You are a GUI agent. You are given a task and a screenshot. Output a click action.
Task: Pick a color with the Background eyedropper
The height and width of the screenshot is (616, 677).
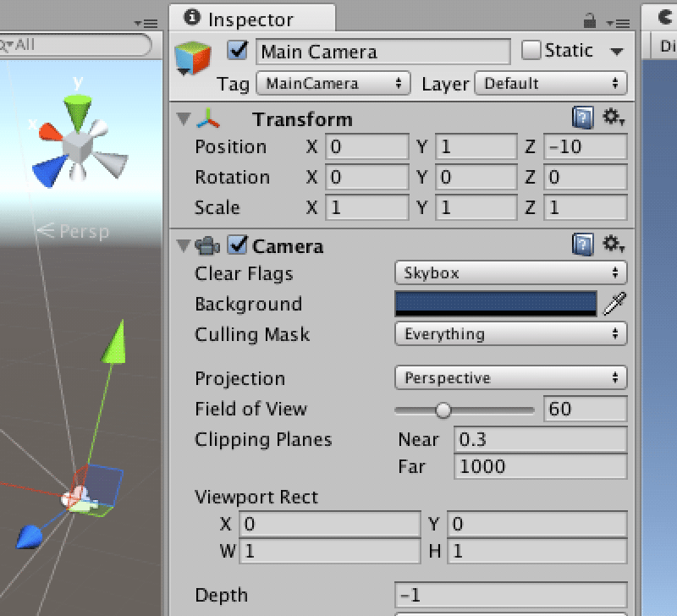[615, 304]
